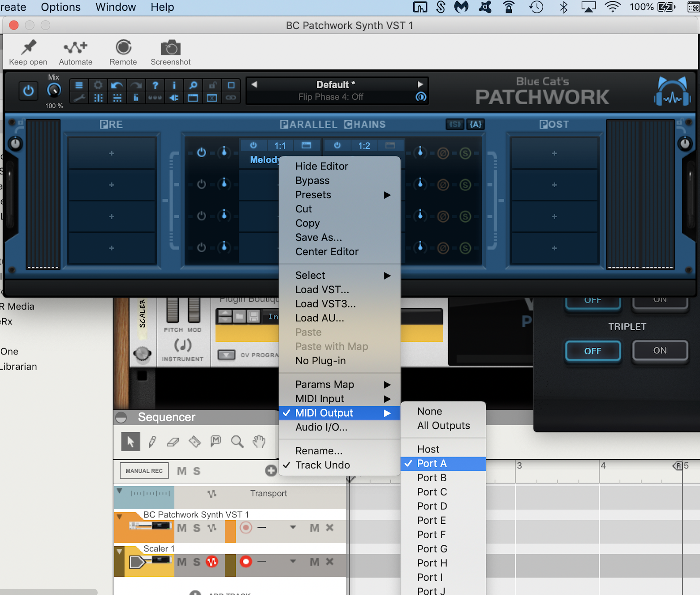The image size is (700, 595).
Task: Expand Params Map submenu
Action: 339,384
